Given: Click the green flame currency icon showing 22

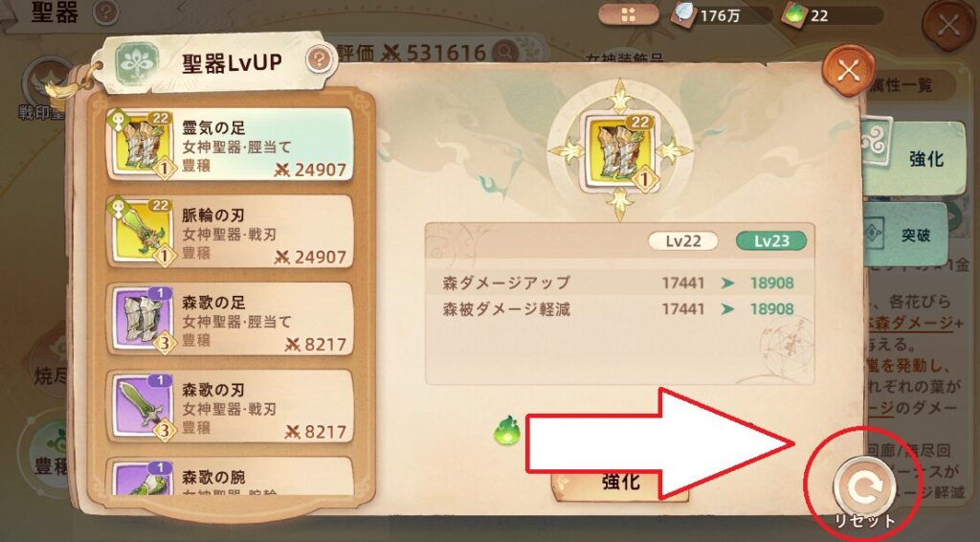Looking at the screenshot, I should pos(793,15).
